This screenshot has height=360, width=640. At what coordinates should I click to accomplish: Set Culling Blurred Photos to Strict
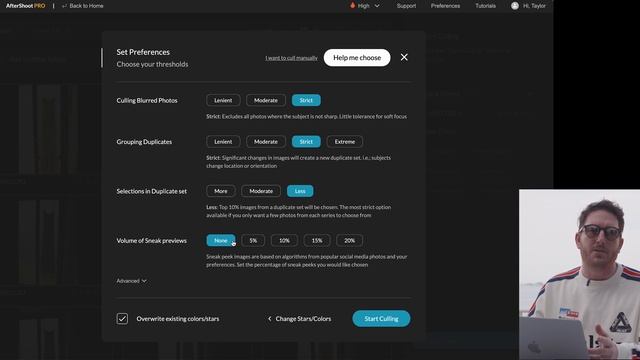[306, 100]
